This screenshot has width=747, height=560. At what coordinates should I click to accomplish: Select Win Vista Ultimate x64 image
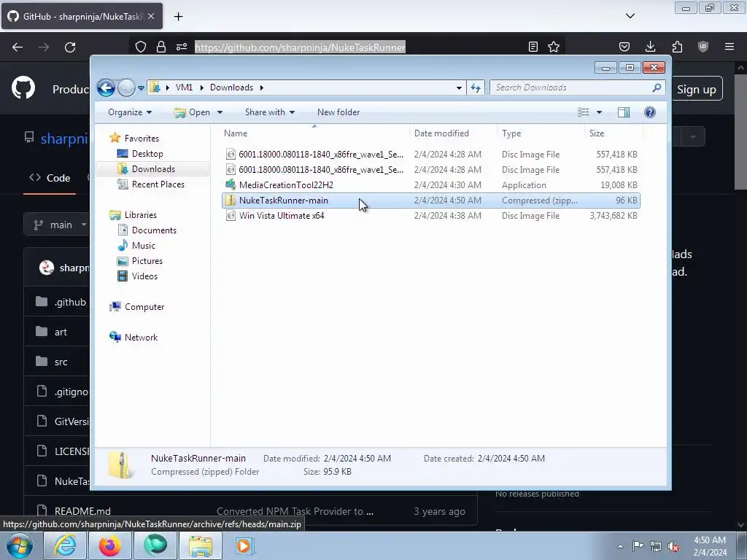click(430, 216)
